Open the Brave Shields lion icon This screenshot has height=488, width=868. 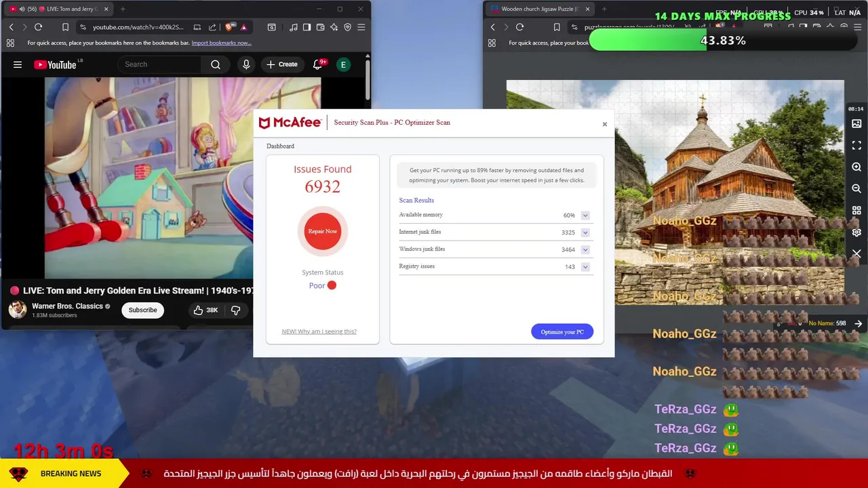point(229,27)
